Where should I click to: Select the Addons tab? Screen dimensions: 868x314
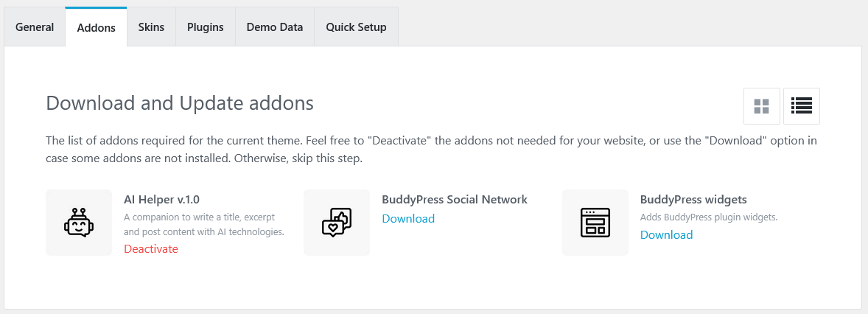point(97,27)
